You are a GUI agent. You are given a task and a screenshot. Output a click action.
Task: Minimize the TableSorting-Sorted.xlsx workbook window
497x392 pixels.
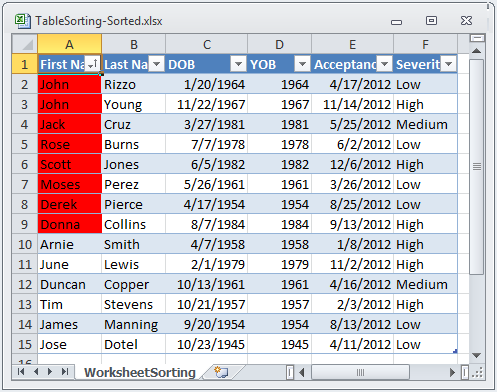396,21
